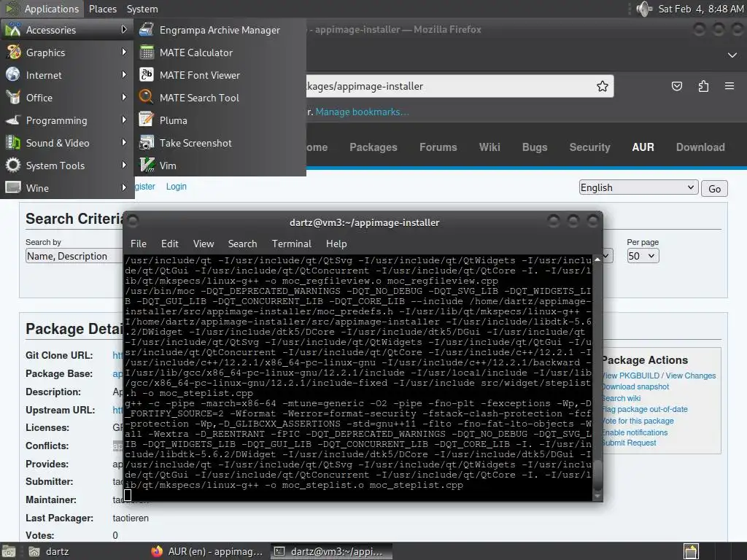Open the terminal Search menu
This screenshot has width=747, height=560.
[242, 244]
